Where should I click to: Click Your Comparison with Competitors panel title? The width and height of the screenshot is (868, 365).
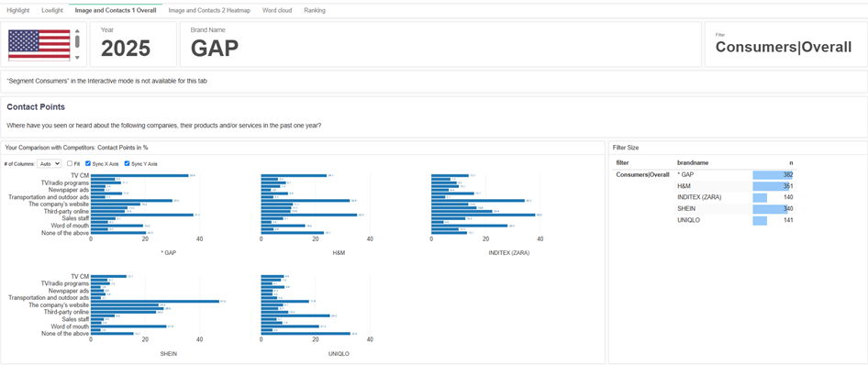click(76, 148)
